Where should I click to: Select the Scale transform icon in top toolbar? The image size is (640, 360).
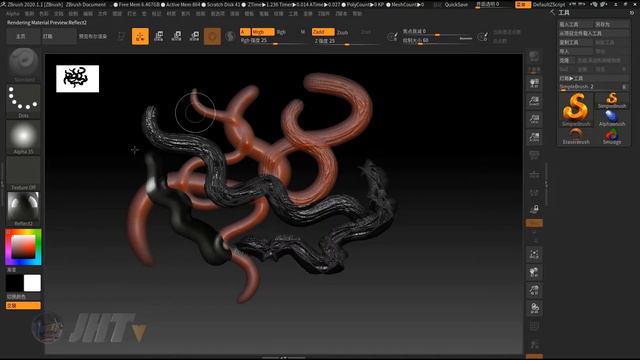pyautogui.click(x=176, y=36)
